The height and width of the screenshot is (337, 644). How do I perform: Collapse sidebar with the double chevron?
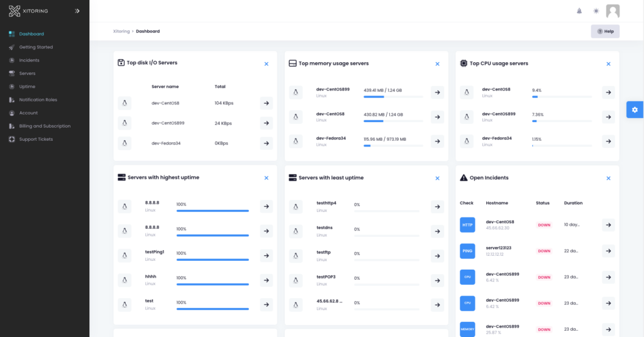point(77,11)
